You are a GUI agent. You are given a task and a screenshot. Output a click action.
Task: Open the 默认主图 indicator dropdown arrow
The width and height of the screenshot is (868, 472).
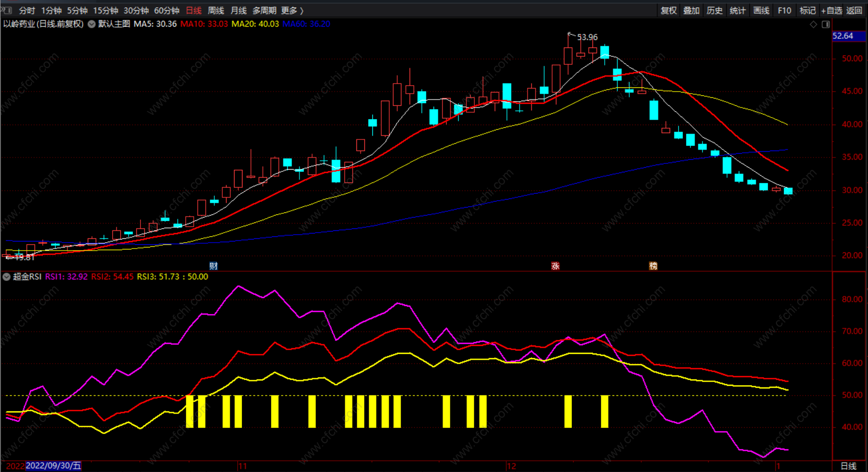[x=91, y=24]
